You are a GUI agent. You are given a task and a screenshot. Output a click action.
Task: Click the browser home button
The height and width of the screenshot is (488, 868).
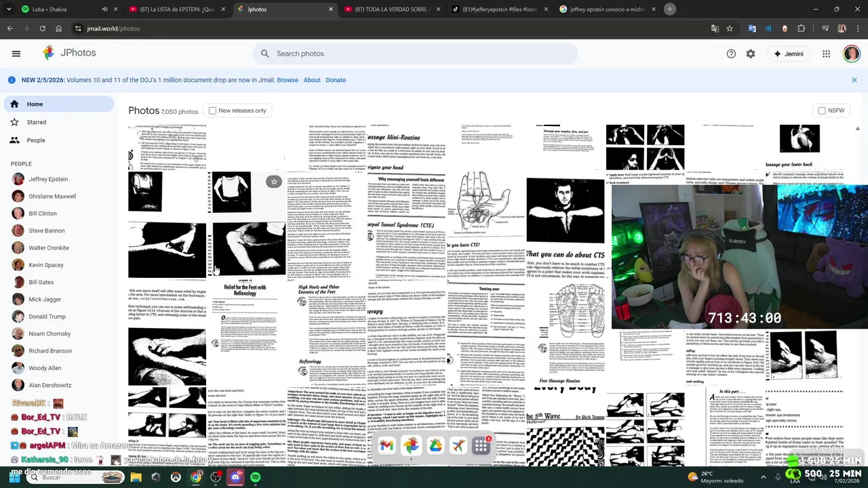[58, 28]
